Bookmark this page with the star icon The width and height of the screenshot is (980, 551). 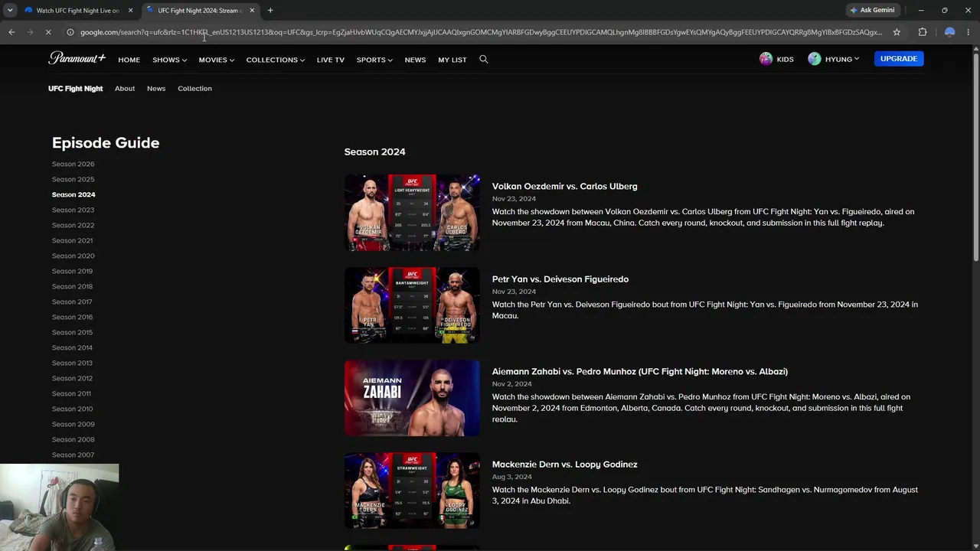897,32
